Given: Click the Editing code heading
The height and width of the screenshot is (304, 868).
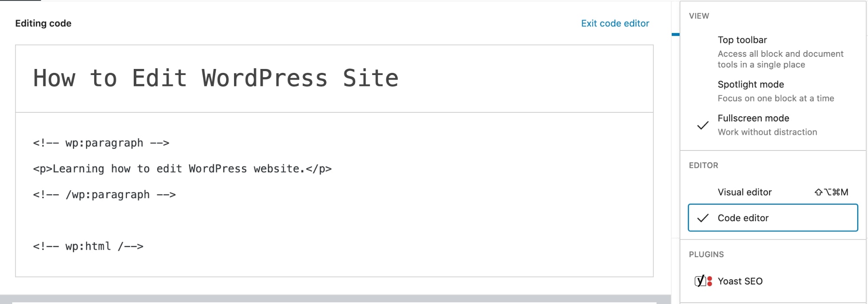Looking at the screenshot, I should click(43, 23).
